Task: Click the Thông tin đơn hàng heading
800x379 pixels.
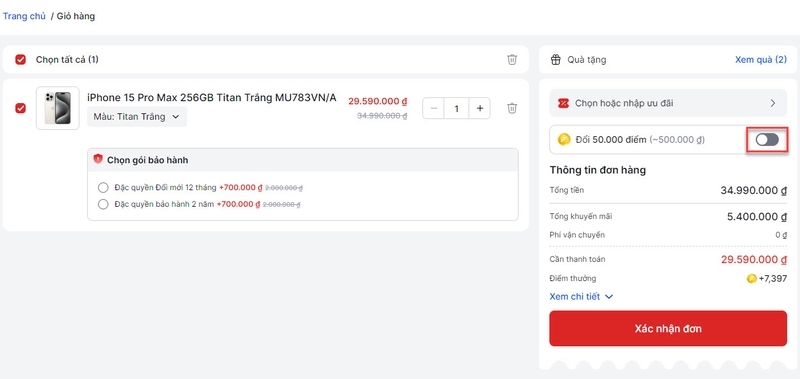Action: [597, 170]
